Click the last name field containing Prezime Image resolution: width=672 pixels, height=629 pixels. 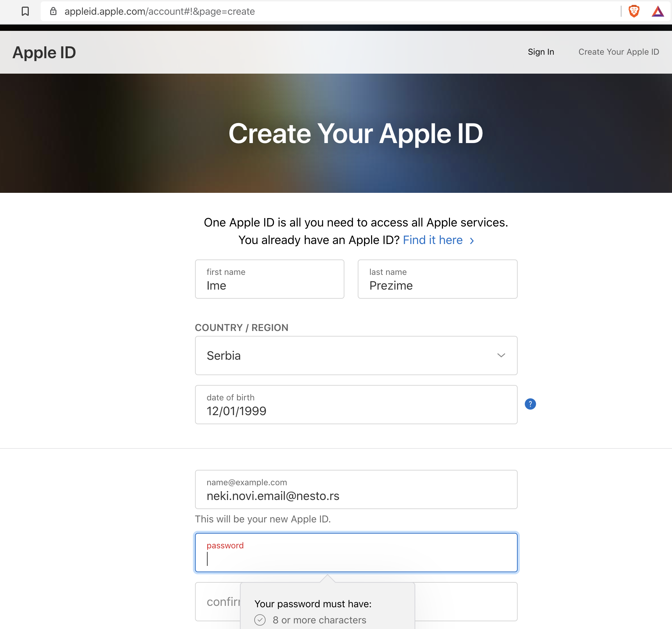(x=437, y=279)
